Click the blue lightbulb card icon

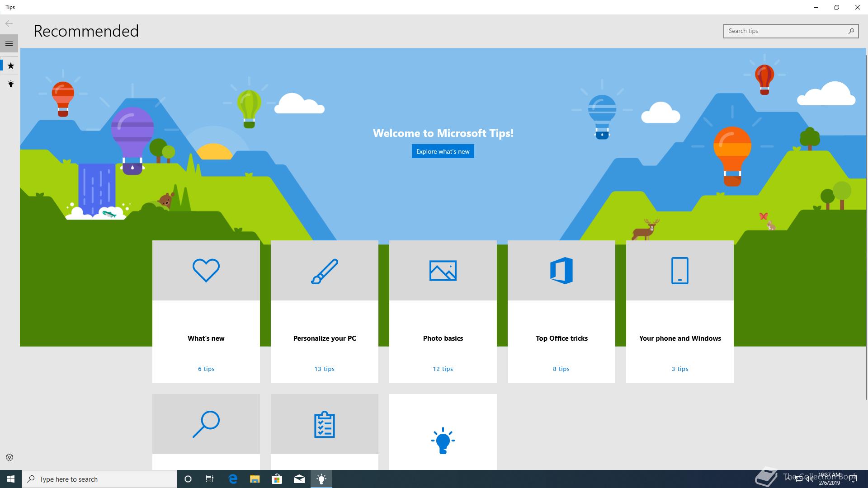(x=443, y=441)
